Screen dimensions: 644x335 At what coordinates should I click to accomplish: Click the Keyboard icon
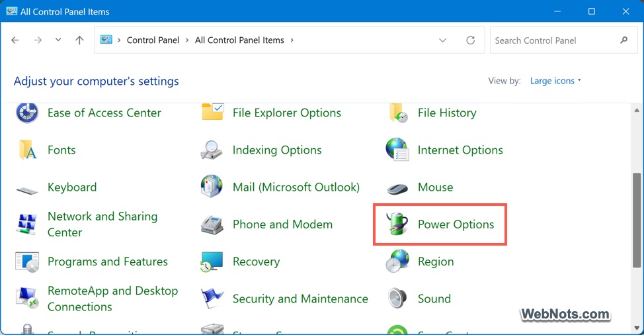27,190
